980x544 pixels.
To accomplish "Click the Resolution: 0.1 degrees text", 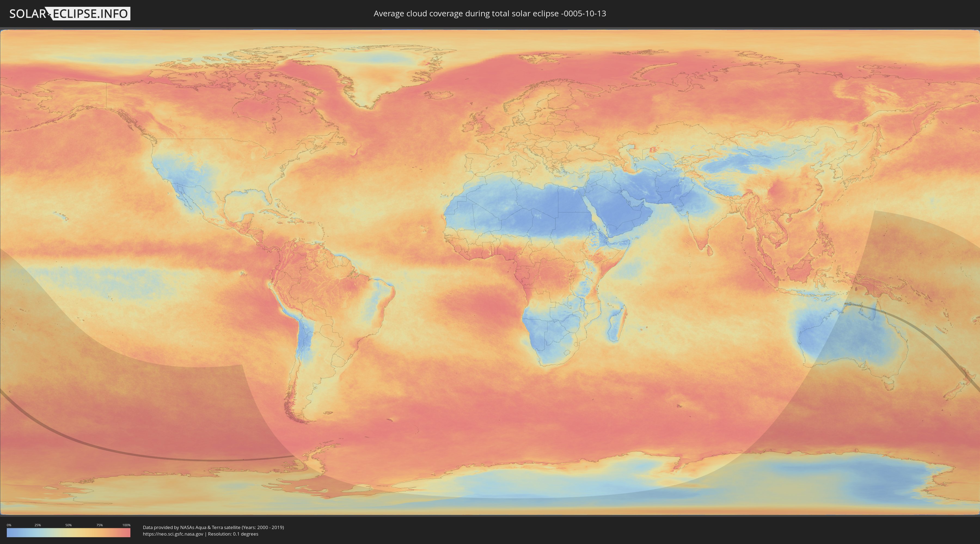I will (x=233, y=534).
